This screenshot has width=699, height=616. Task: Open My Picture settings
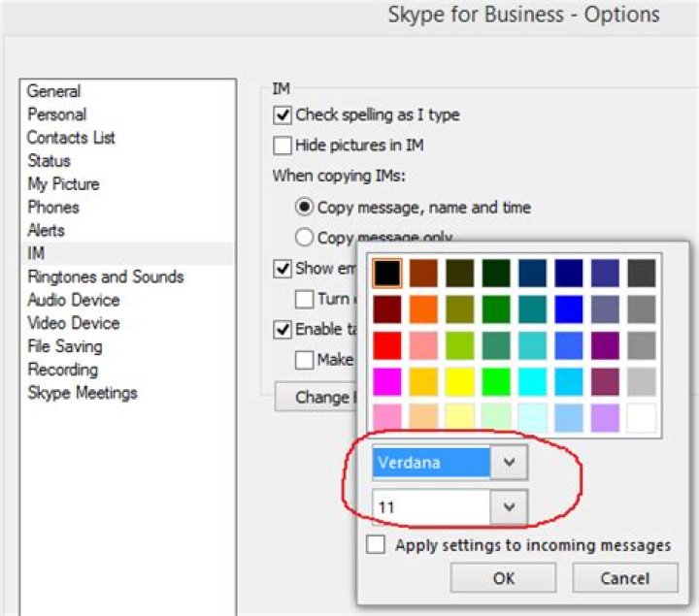(63, 184)
